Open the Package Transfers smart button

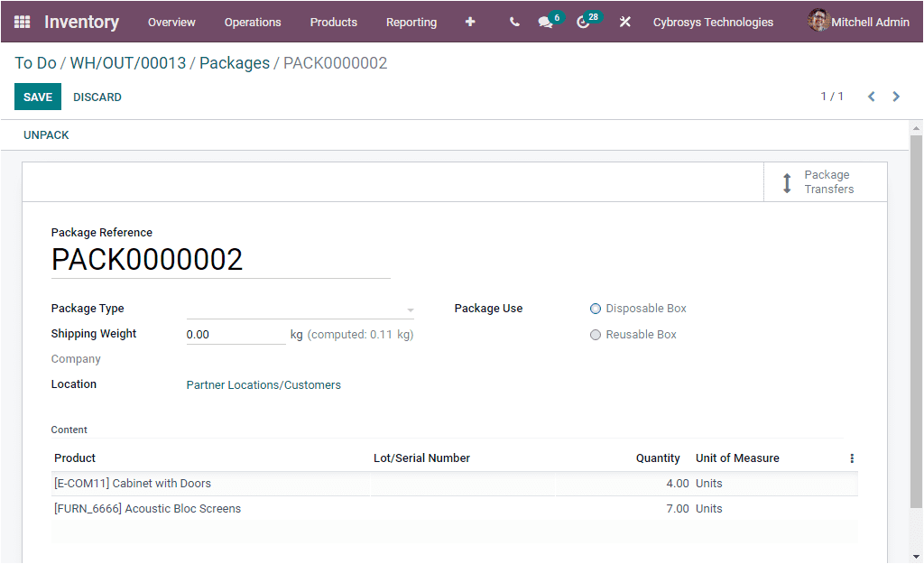click(x=824, y=181)
